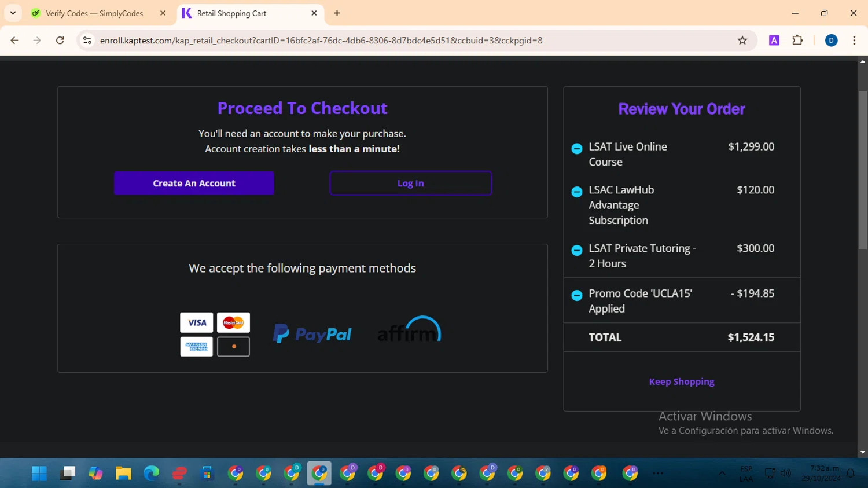Screen dimensions: 868x488
Task: View site information icon in address bar
Action: tap(87, 41)
